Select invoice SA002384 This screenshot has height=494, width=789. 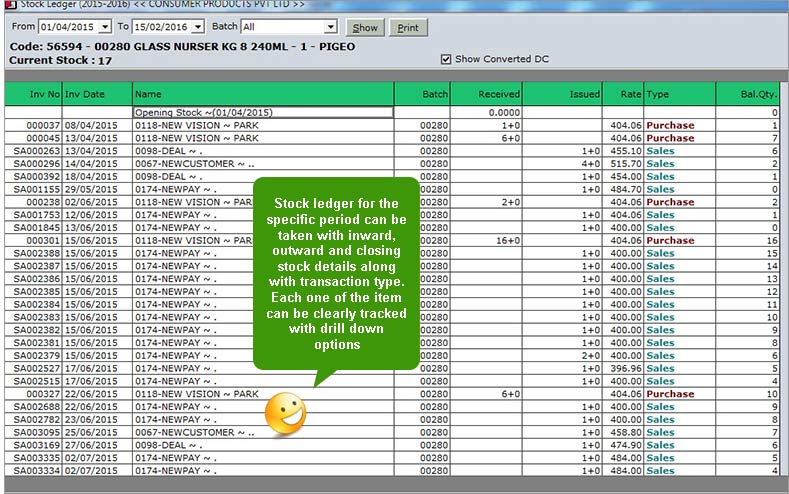point(37,304)
